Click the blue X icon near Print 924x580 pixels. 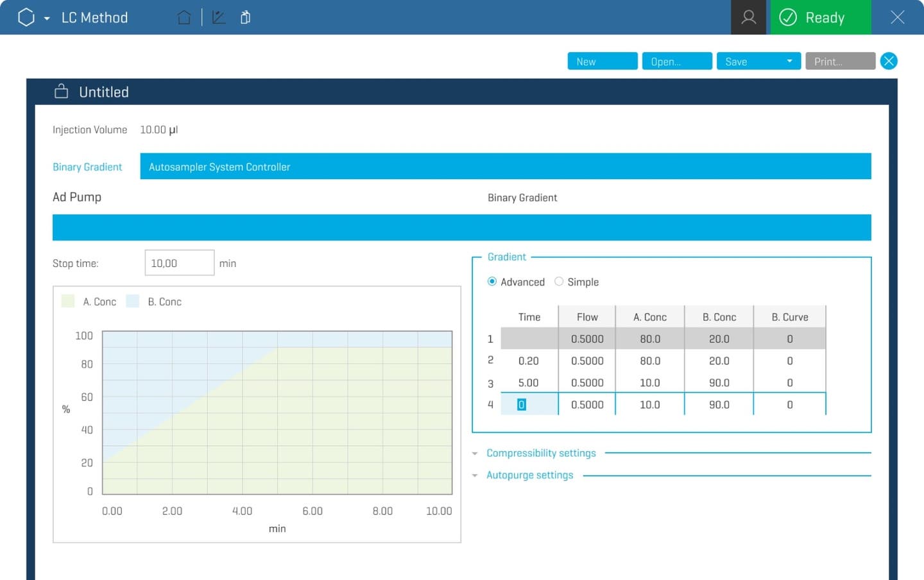pos(889,61)
